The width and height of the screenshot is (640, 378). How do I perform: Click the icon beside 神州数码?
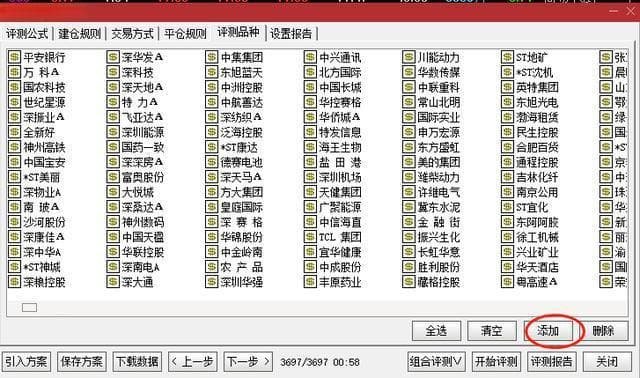click(113, 222)
